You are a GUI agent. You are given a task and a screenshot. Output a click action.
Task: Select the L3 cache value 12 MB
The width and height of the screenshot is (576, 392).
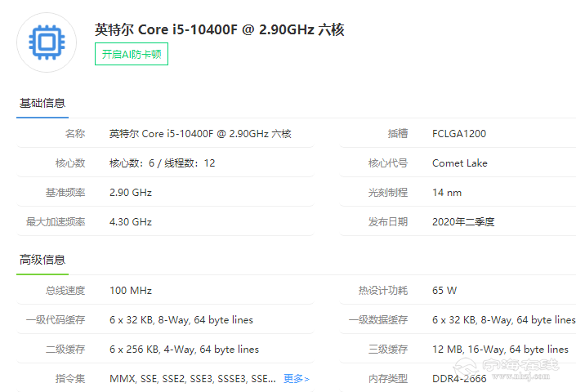500,350
